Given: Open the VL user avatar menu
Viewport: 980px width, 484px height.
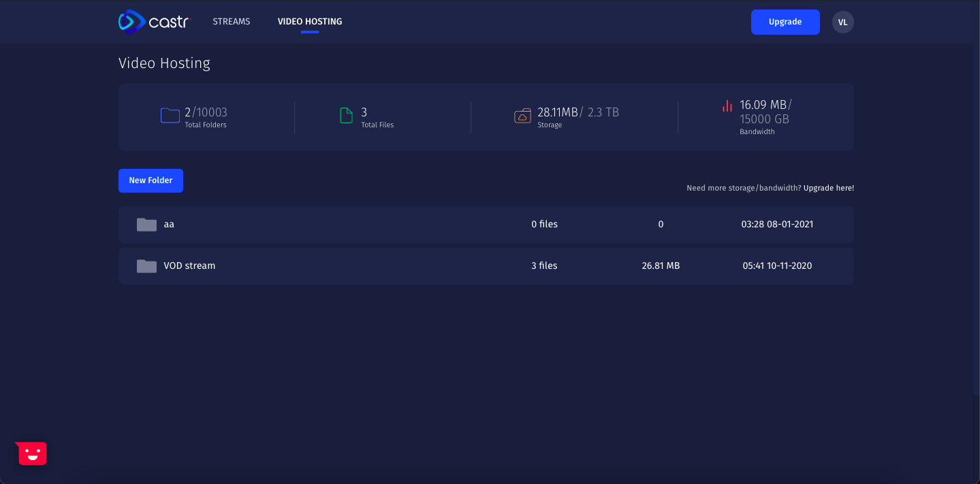Looking at the screenshot, I should pyautogui.click(x=843, y=22).
